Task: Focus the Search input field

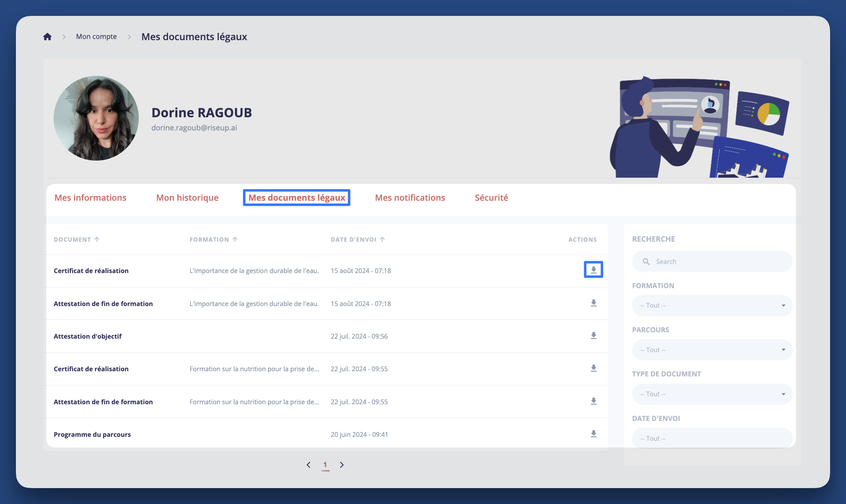Action: click(x=712, y=262)
